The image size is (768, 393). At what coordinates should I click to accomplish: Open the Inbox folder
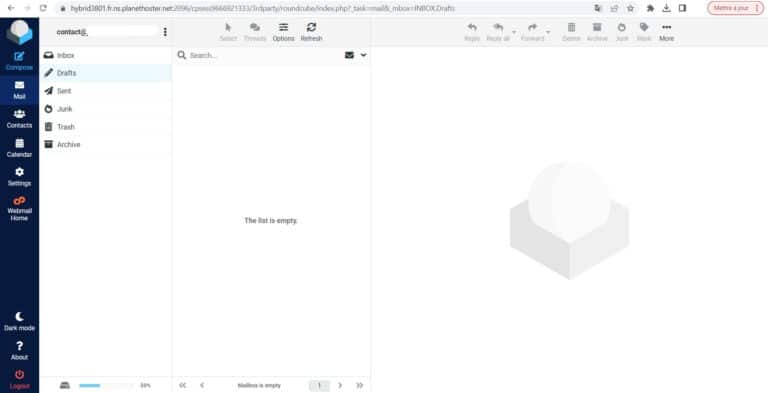click(x=105, y=55)
